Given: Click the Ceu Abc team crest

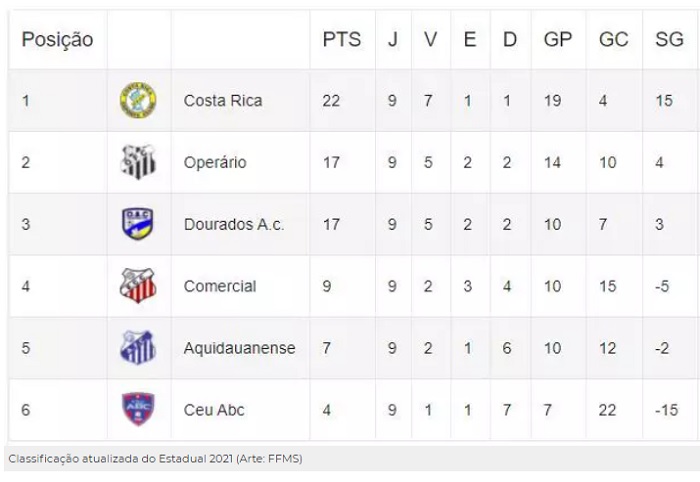Looking at the screenshot, I should pos(138,410).
